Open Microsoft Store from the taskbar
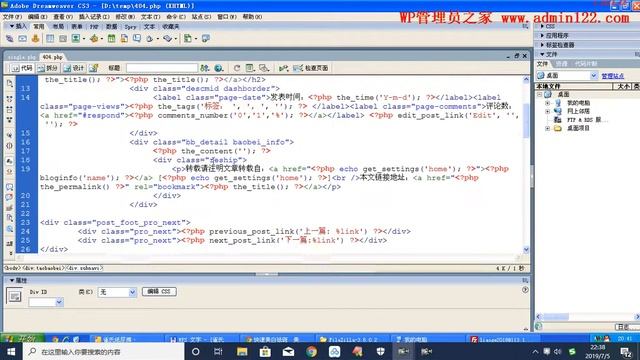 click(265, 351)
